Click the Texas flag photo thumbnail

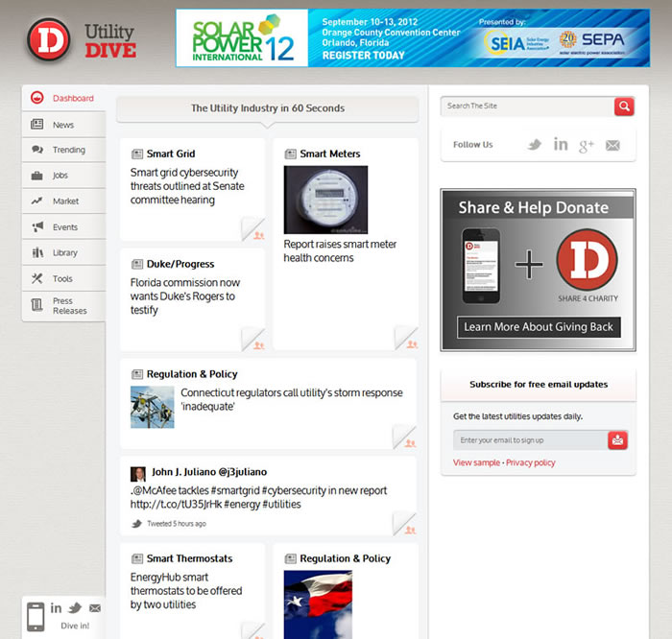pos(318,604)
